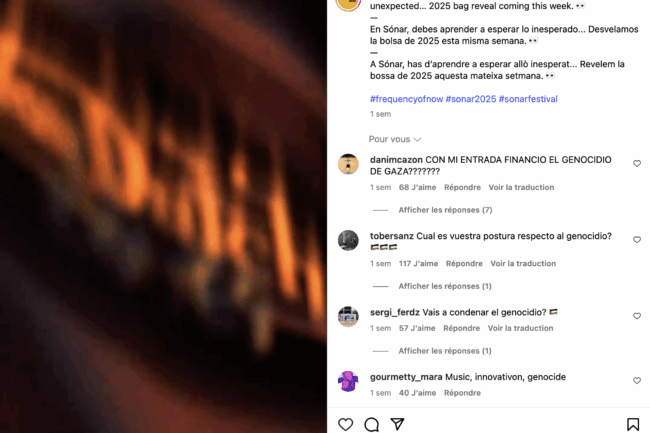Open the comment bubble icon
This screenshot has height=433, width=650.
coord(371,424)
